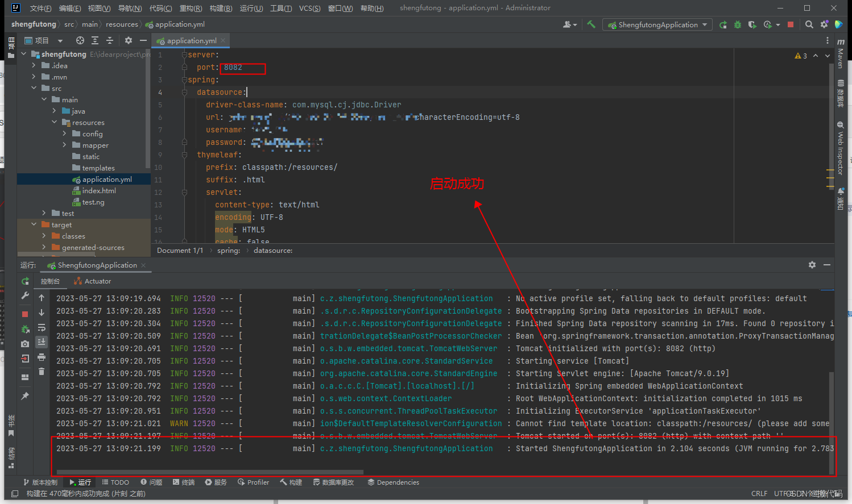Image resolution: width=852 pixels, height=504 pixels.
Task: Open Search Everywhere magnifier icon
Action: [x=809, y=24]
